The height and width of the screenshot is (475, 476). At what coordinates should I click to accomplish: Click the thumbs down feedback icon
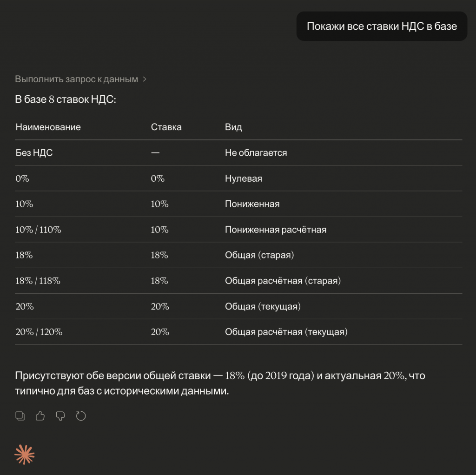tap(60, 416)
